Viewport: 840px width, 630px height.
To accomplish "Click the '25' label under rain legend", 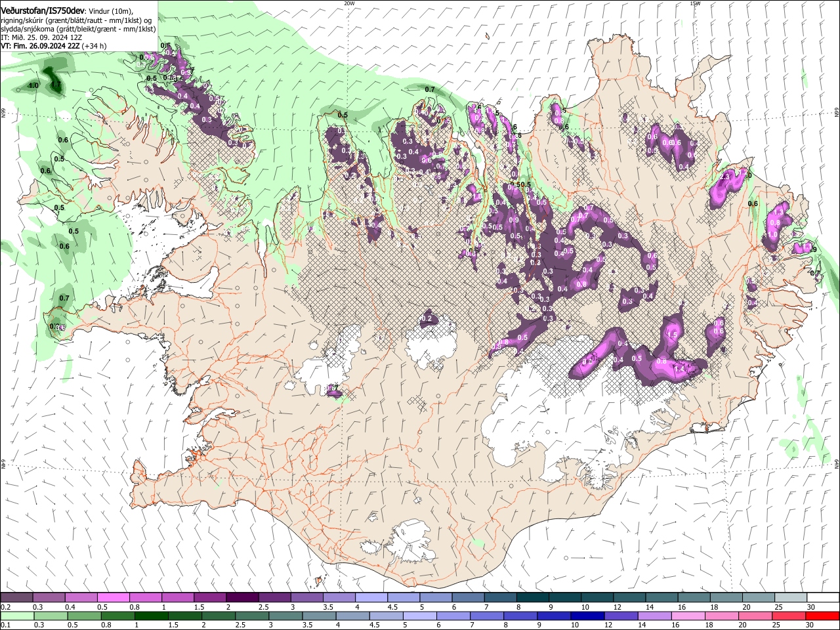I will [776, 625].
